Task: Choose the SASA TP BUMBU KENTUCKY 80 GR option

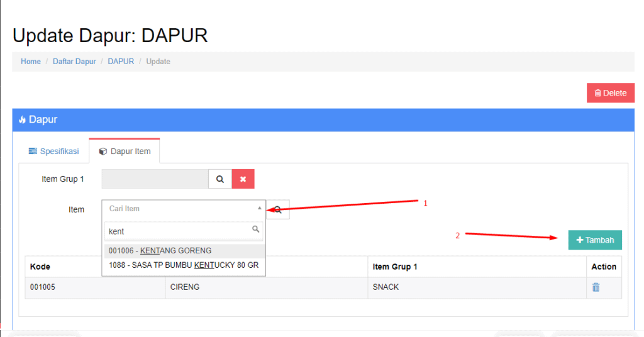Action: pos(182,265)
